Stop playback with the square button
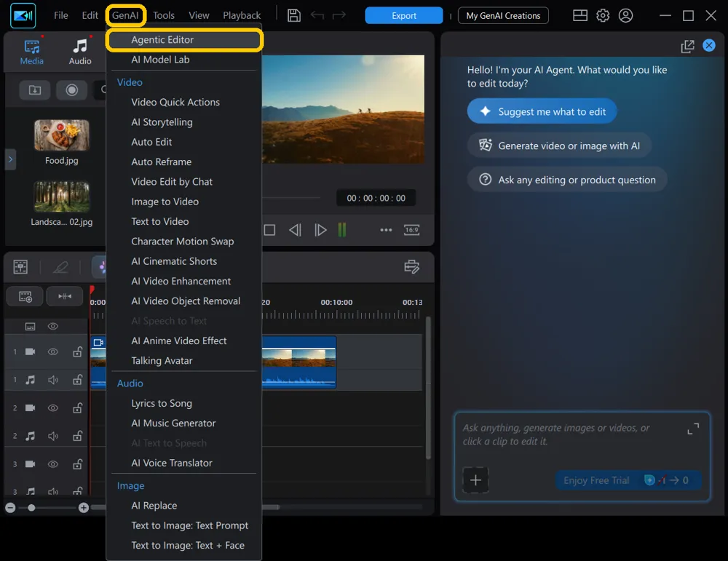 click(x=269, y=230)
